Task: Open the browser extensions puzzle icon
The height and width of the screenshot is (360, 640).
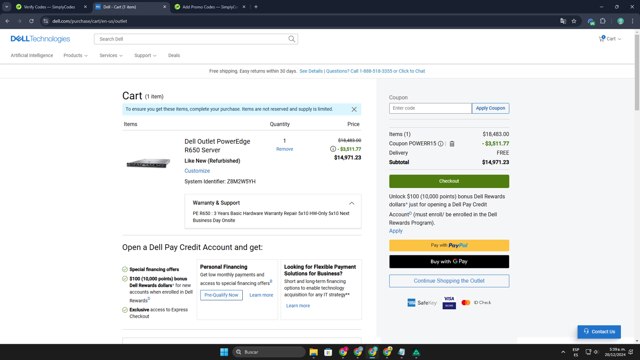Action: [603, 21]
